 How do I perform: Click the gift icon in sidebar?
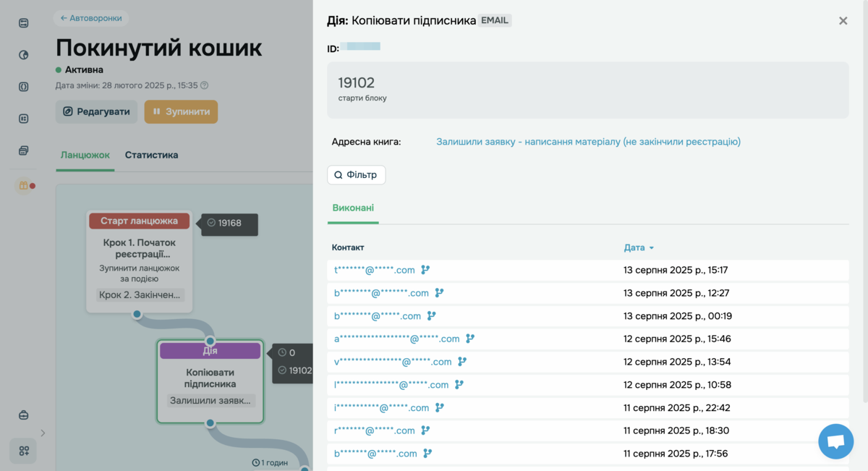point(23,186)
